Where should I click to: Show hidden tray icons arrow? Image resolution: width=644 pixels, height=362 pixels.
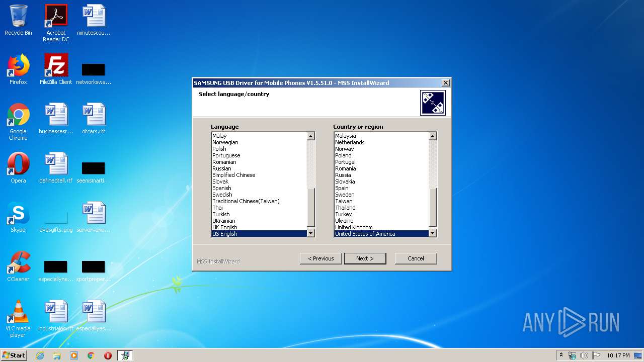coord(561,355)
